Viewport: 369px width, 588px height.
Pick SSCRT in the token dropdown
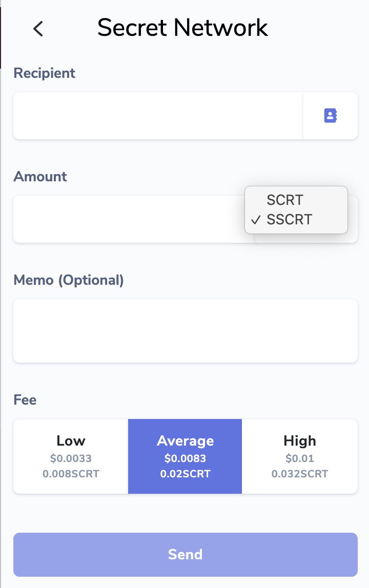tap(289, 220)
